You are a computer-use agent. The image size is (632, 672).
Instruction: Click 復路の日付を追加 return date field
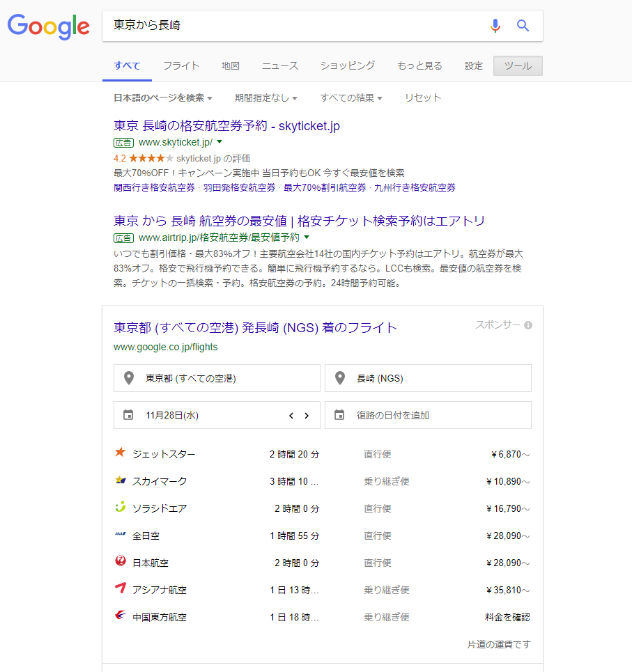click(428, 415)
